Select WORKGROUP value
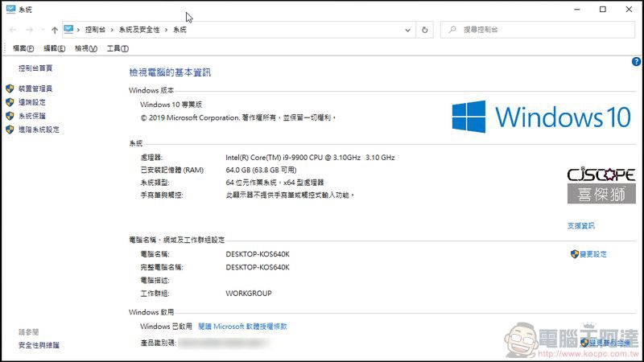Image resolution: width=644 pixels, height=362 pixels. [249, 293]
